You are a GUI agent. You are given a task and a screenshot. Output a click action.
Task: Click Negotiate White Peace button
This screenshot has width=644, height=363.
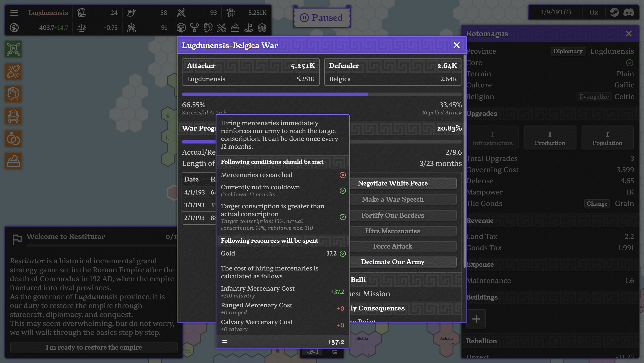(x=392, y=183)
